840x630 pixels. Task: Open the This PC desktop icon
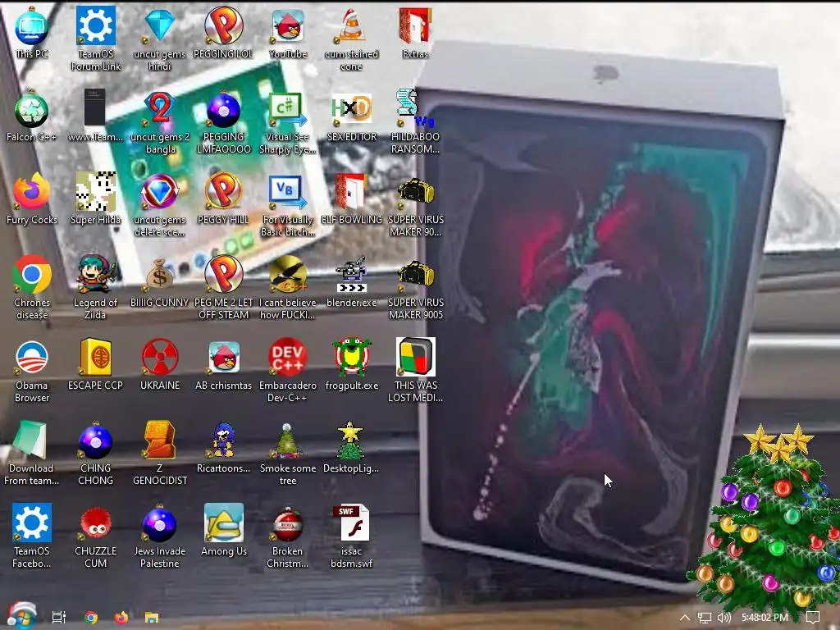(x=32, y=33)
